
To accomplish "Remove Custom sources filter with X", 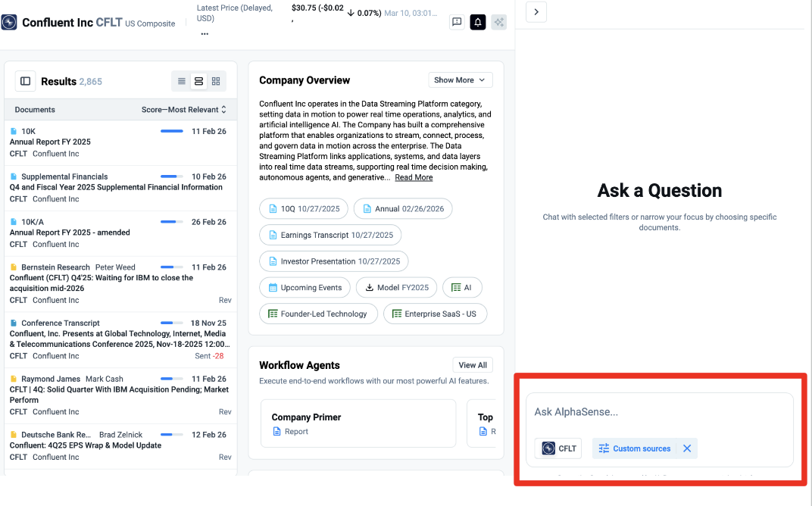I will tap(687, 448).
